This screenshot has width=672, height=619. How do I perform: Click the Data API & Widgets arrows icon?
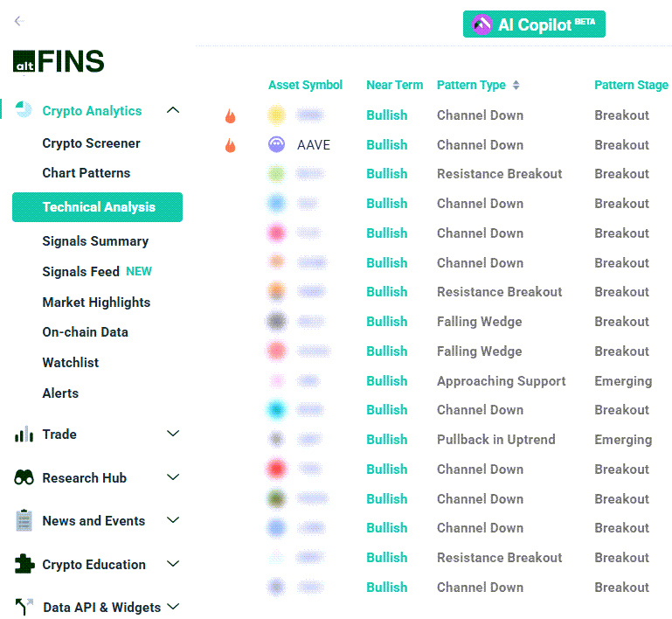[x=24, y=607]
